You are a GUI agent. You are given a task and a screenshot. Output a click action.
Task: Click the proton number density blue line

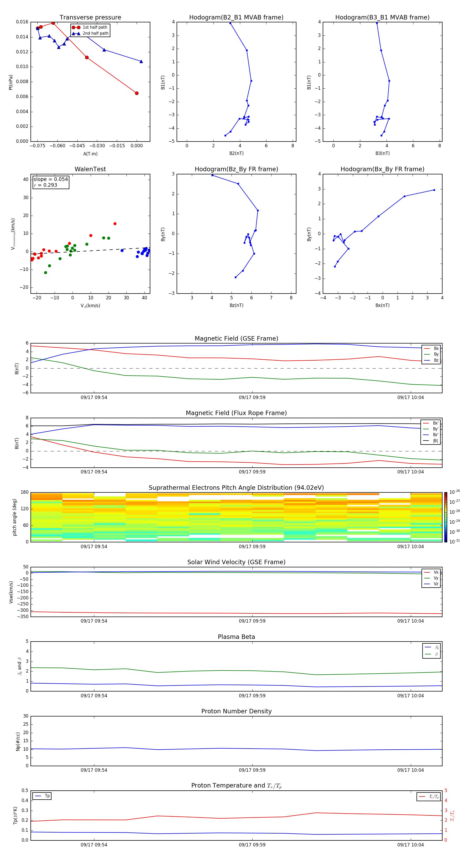(236, 749)
